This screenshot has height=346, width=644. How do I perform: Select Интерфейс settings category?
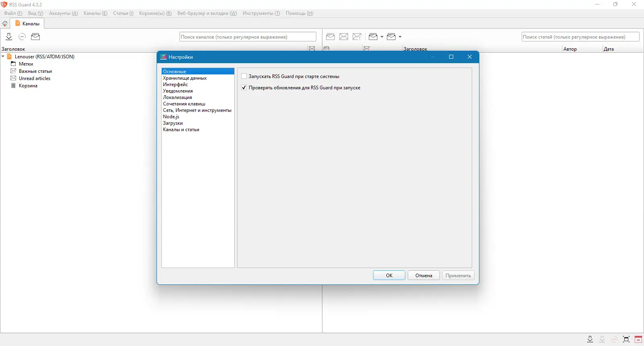click(198, 84)
